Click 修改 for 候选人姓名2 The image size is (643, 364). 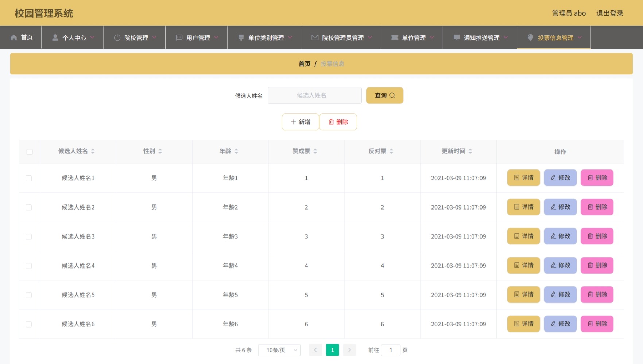tap(560, 207)
